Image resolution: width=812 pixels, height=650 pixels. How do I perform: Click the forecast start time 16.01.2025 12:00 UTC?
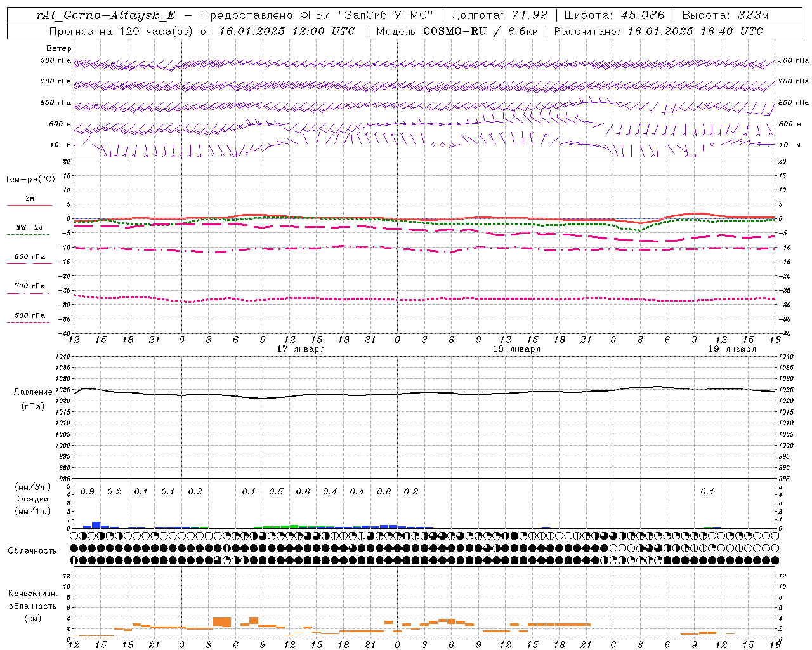(287, 31)
